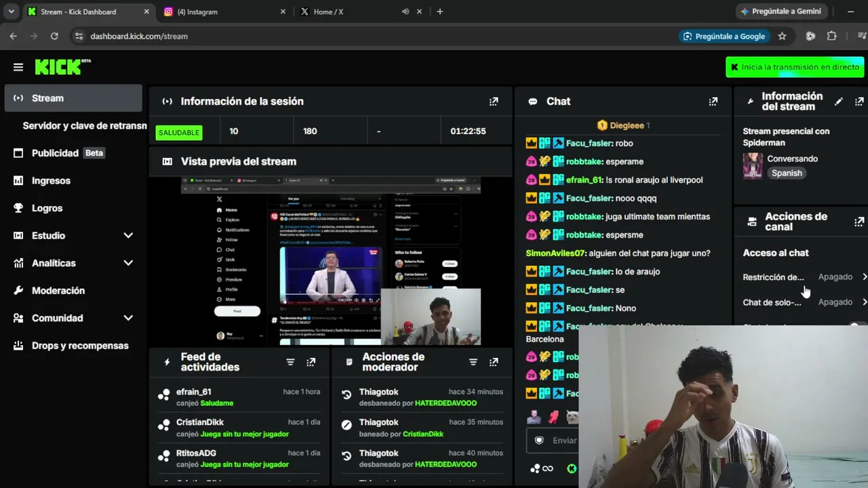The image size is (868, 488).
Task: Reload the dashboard page
Action: pyautogui.click(x=54, y=36)
